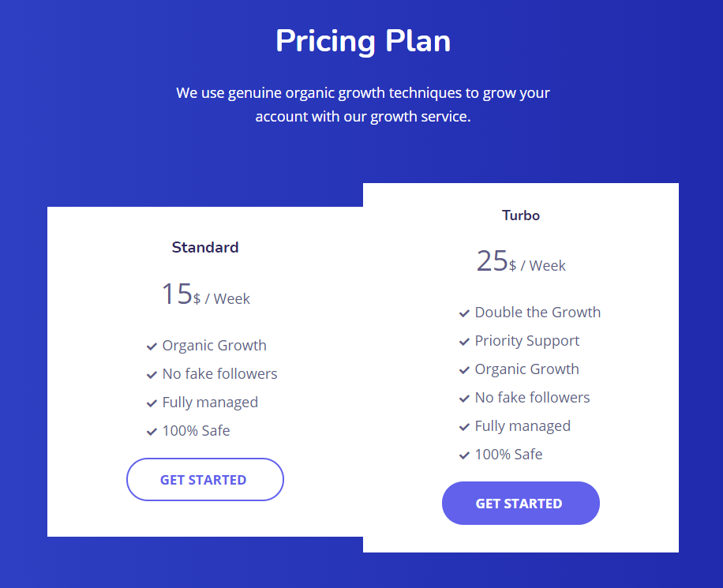Click the 25$ / Week price
Screen dimensions: 723x588
tap(521, 261)
